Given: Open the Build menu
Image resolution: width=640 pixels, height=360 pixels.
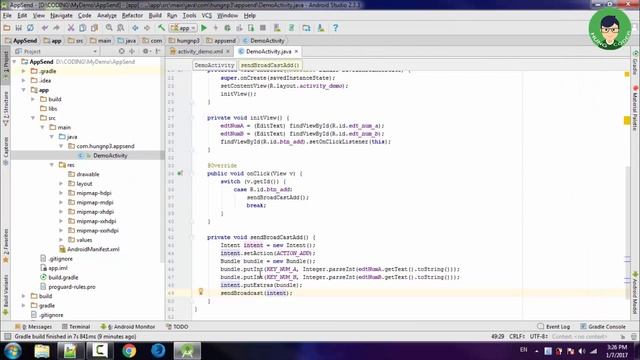Looking at the screenshot, I should tap(155, 16).
